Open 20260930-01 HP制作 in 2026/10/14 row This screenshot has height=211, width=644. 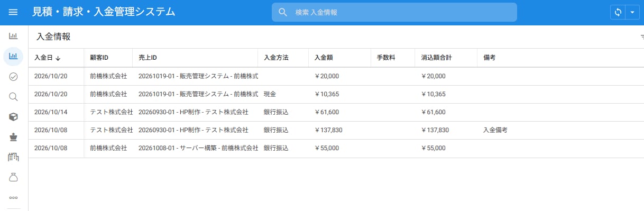tap(194, 112)
